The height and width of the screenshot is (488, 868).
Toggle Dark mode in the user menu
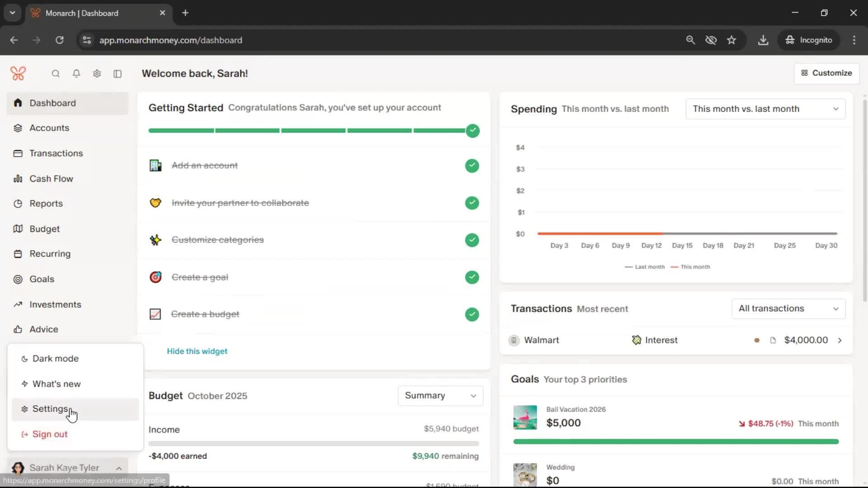point(55,359)
